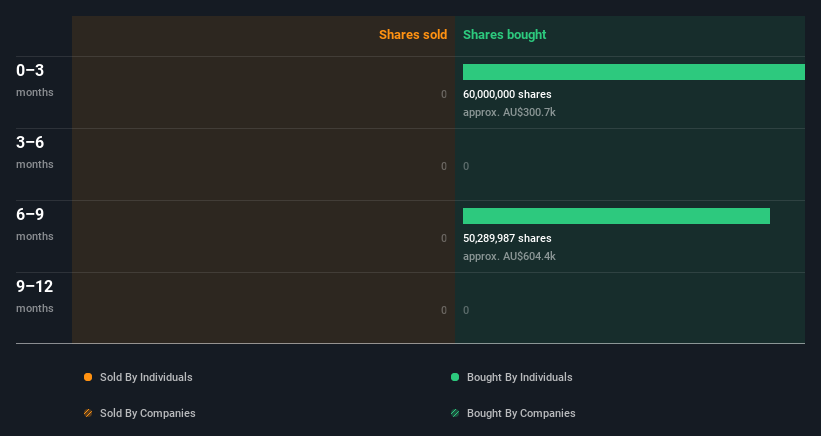This screenshot has height=436, width=821.
Task: Click the shares sold zero in 9–12 months row
Action: pos(444,310)
